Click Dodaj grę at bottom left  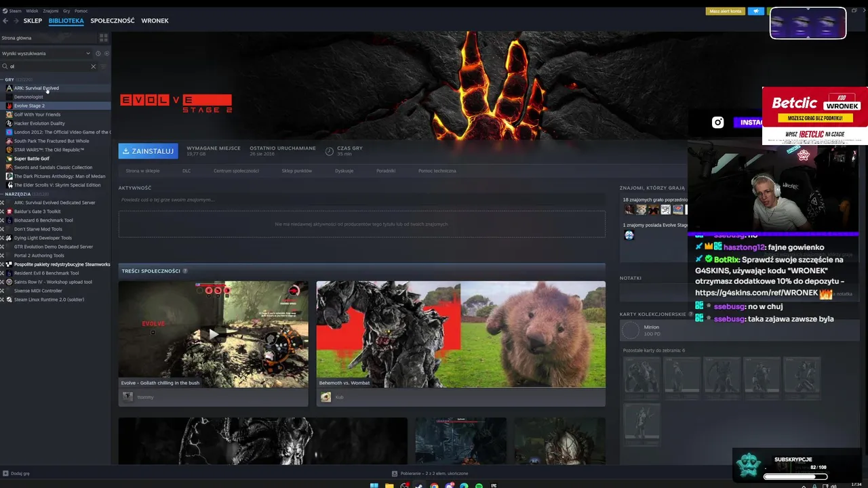coord(16,474)
